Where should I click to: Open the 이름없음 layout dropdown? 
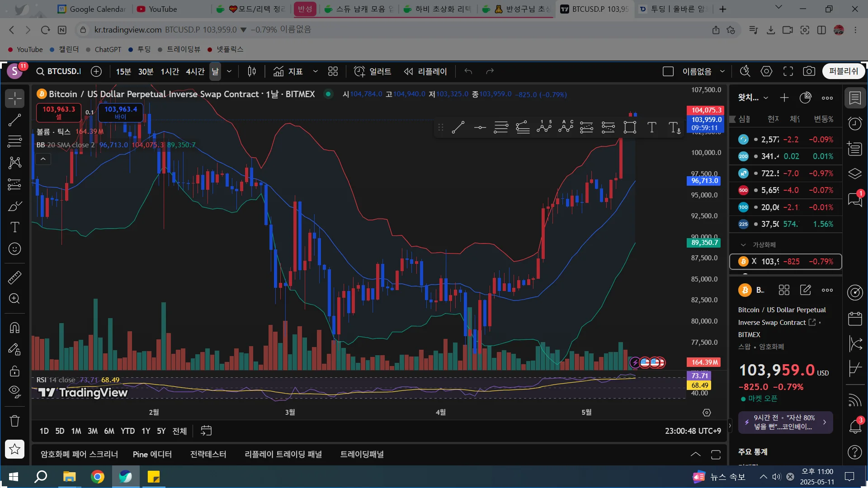(722, 71)
